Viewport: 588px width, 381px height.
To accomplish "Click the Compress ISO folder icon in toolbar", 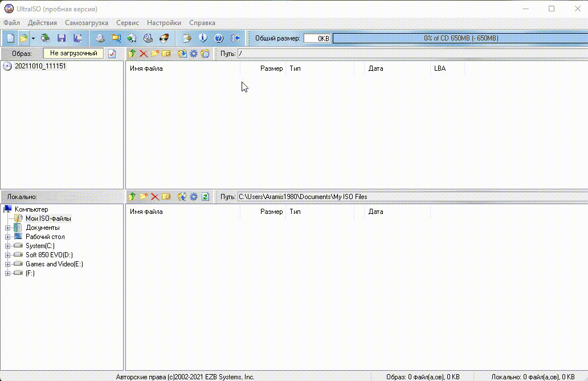I will [x=116, y=38].
